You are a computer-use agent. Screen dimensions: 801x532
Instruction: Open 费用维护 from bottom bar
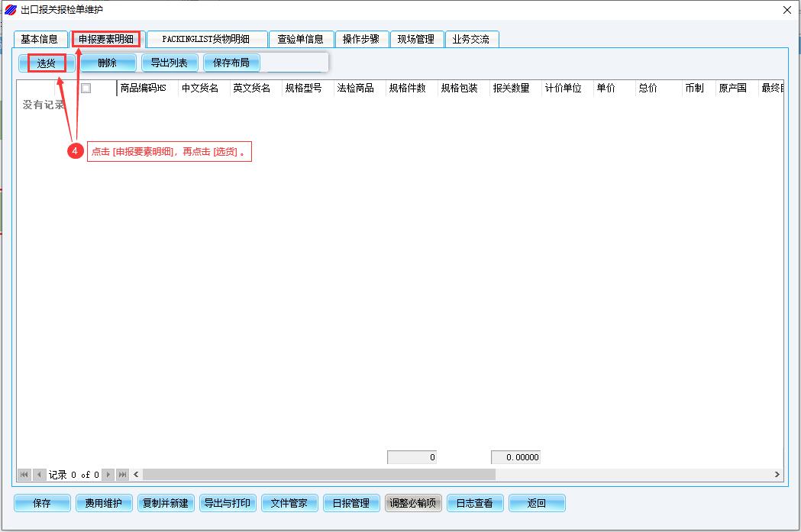(x=104, y=503)
